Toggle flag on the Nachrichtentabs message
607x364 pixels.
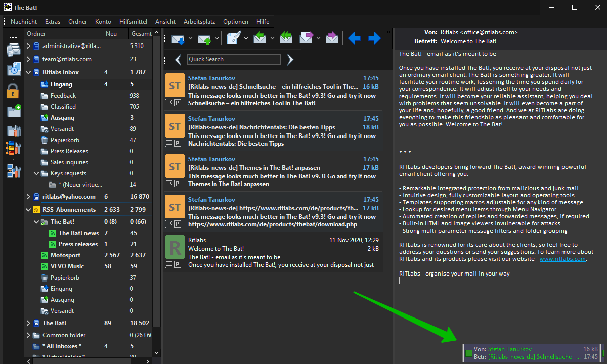pyautogui.click(x=169, y=144)
